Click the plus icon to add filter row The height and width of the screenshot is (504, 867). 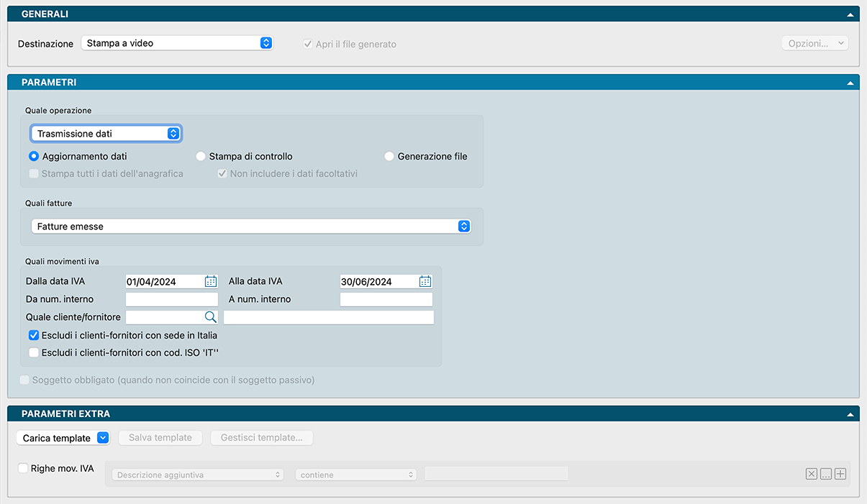click(x=840, y=474)
